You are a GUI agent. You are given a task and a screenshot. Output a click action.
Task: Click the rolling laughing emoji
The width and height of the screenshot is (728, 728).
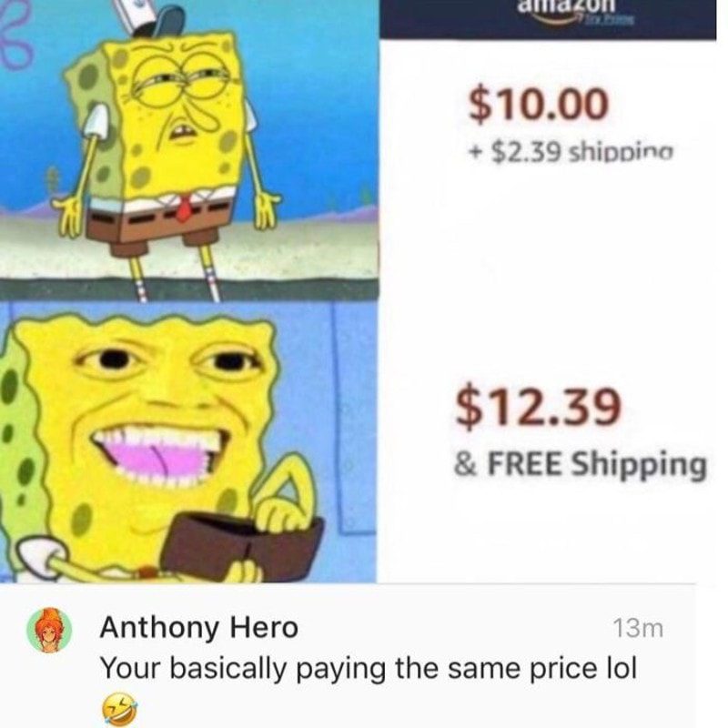coord(119,709)
